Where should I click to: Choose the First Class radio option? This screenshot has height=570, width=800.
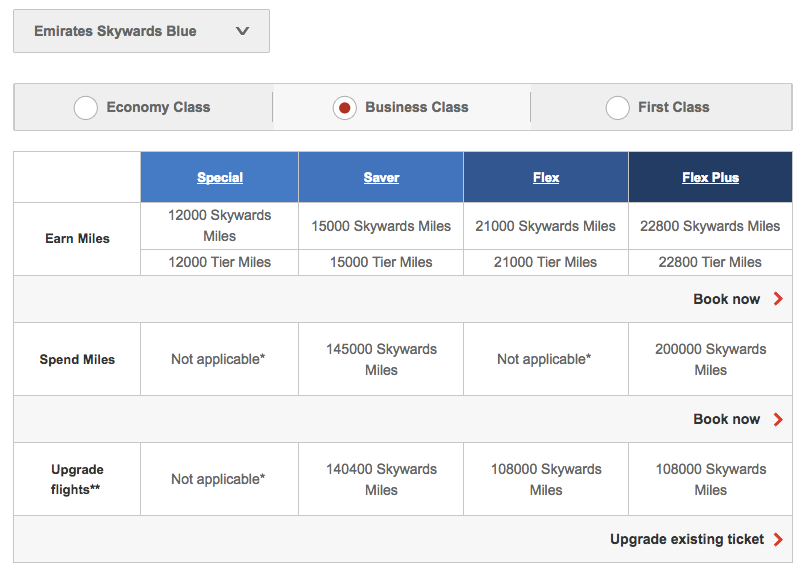point(618,108)
